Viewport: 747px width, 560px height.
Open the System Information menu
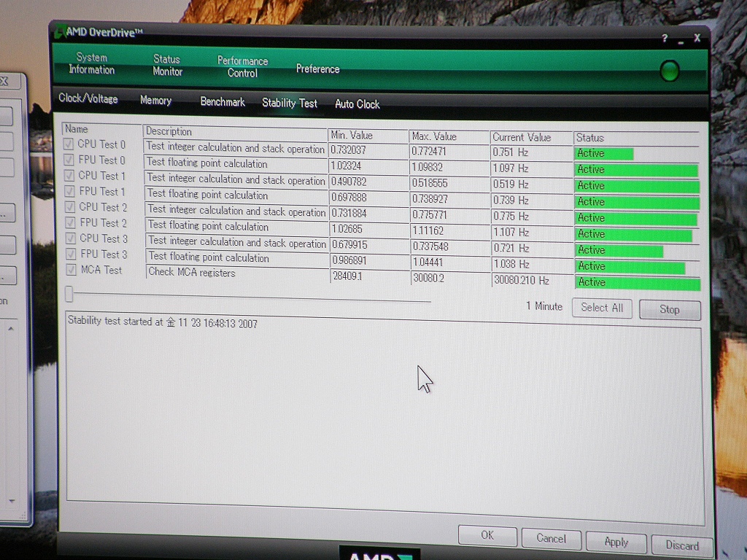pos(91,63)
